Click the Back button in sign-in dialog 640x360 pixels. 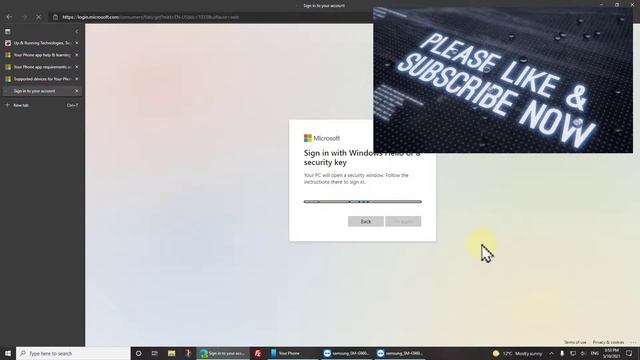point(366,221)
